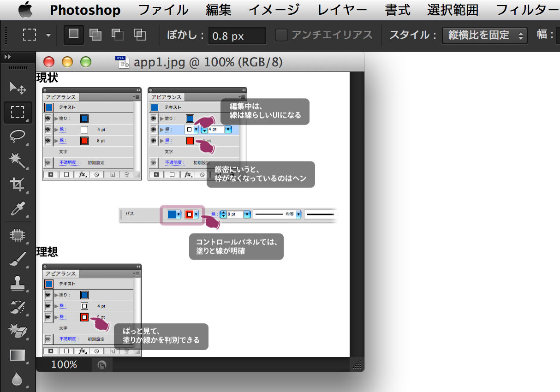Click the 編集中は、線は線らしいUIになる callout
This screenshot has height=392, width=560.
click(265, 111)
